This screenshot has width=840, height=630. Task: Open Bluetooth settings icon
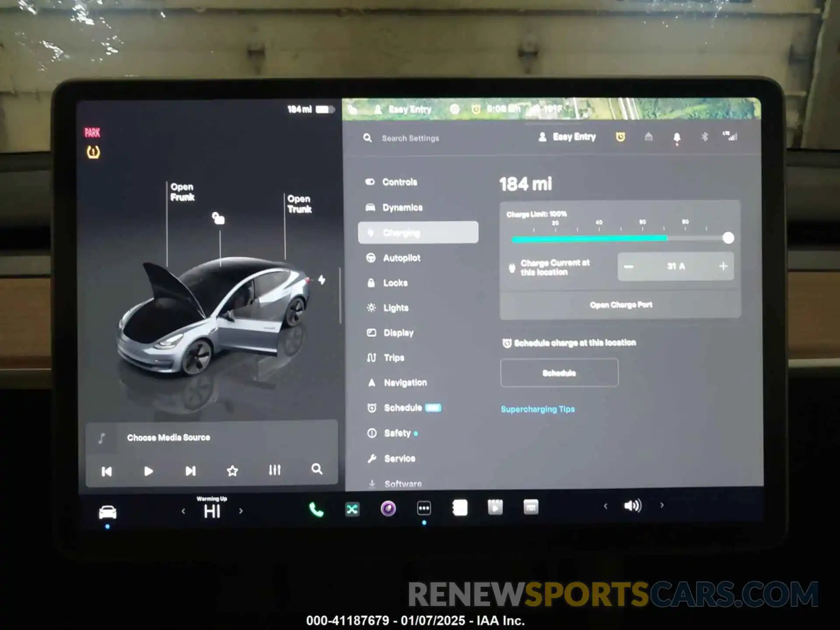pos(704,137)
